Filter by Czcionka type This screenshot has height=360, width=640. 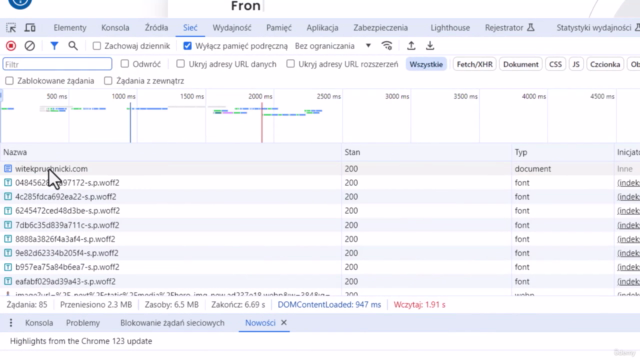pyautogui.click(x=605, y=64)
